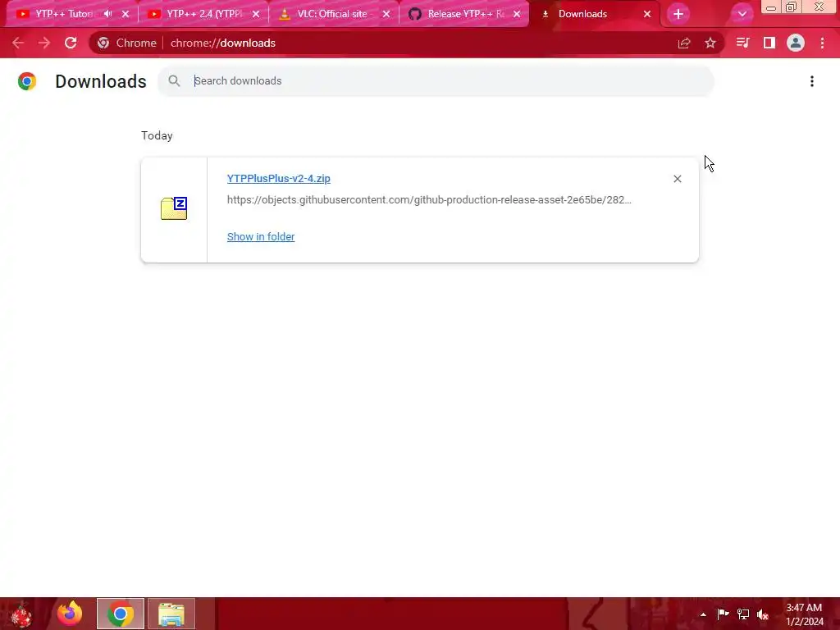Mute the YTP++ Tutorial tab audio icon

(107, 14)
